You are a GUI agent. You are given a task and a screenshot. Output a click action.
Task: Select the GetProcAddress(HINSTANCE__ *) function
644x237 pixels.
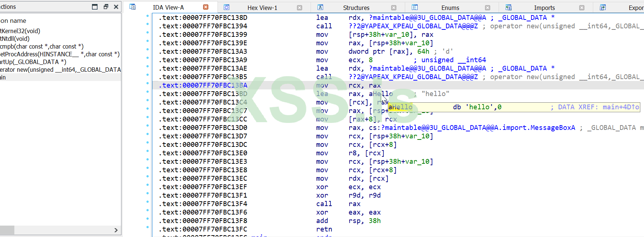60,54
